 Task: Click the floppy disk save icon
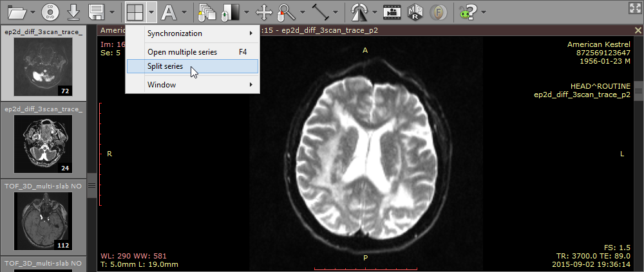[97, 12]
